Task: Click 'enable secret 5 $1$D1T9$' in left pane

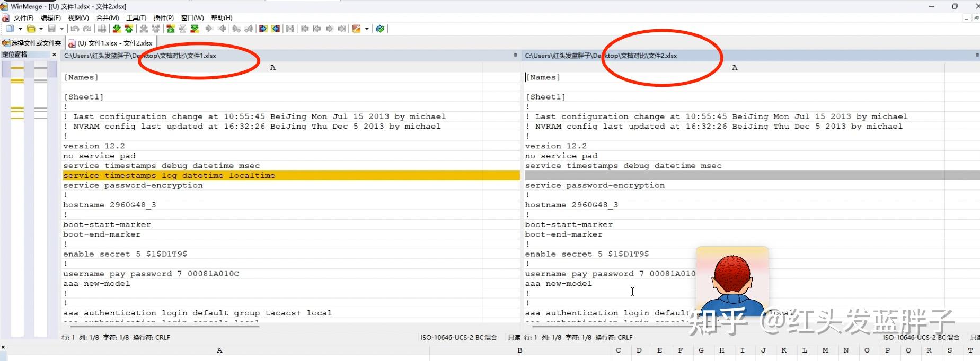Action: pos(125,254)
